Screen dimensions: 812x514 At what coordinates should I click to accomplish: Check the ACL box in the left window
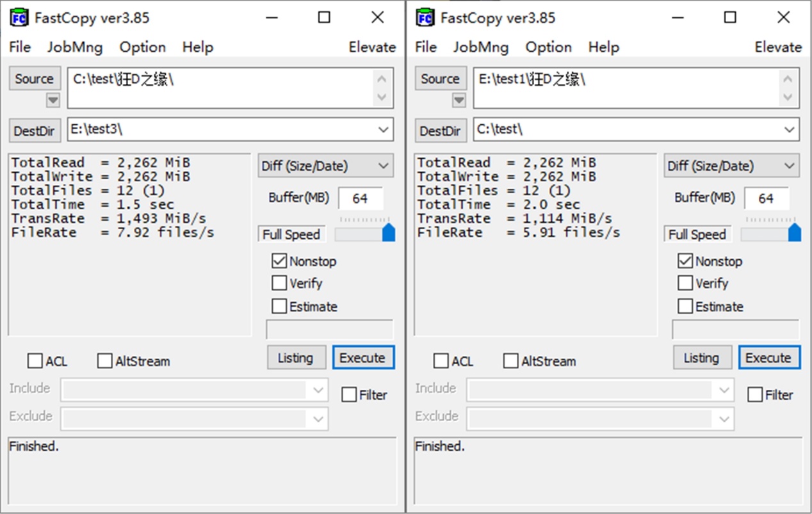pyautogui.click(x=35, y=361)
